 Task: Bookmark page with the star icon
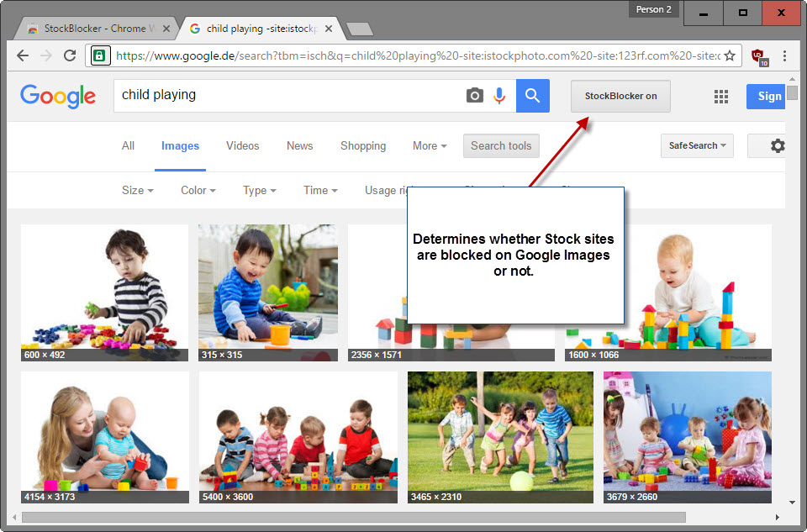coord(730,55)
